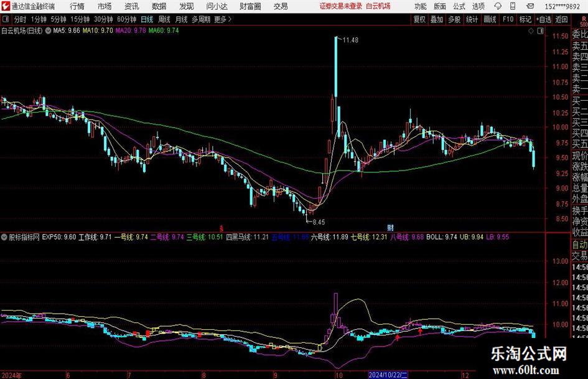Viewport: 588px width, 379px height.
Task: Switch to 月线 monthly period
Action: tap(181, 19)
